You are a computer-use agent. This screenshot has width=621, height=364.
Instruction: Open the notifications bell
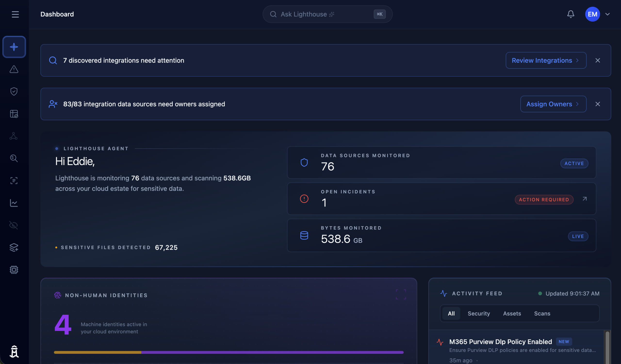click(571, 14)
